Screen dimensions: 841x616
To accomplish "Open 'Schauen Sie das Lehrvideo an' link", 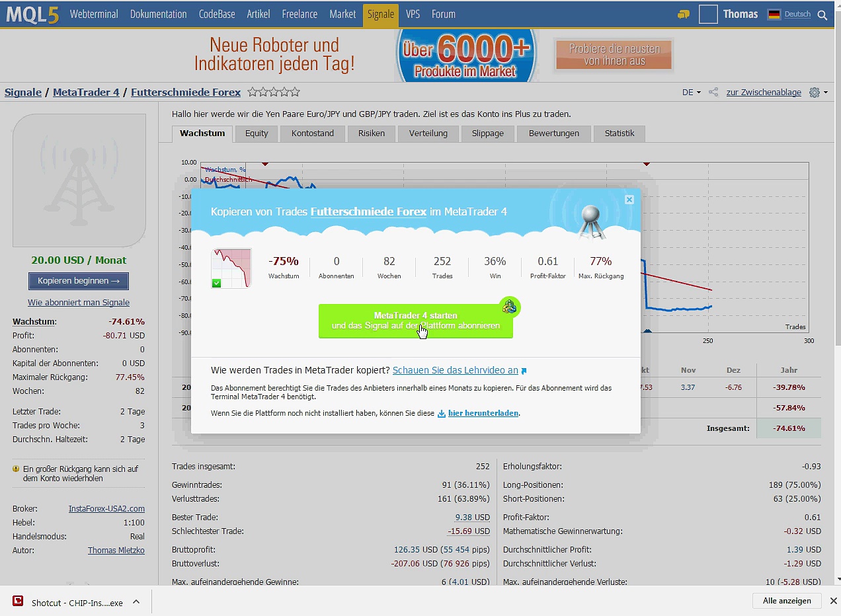I will (x=456, y=371).
